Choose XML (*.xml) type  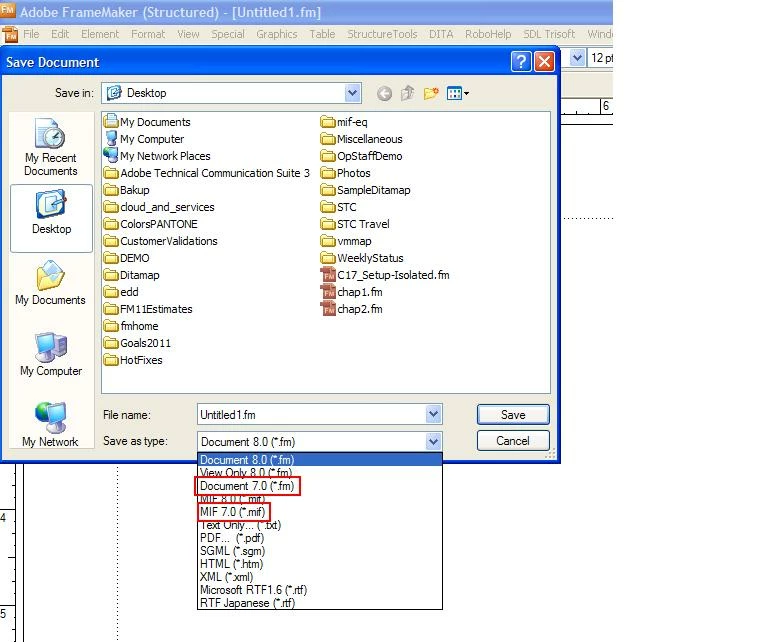click(320, 577)
